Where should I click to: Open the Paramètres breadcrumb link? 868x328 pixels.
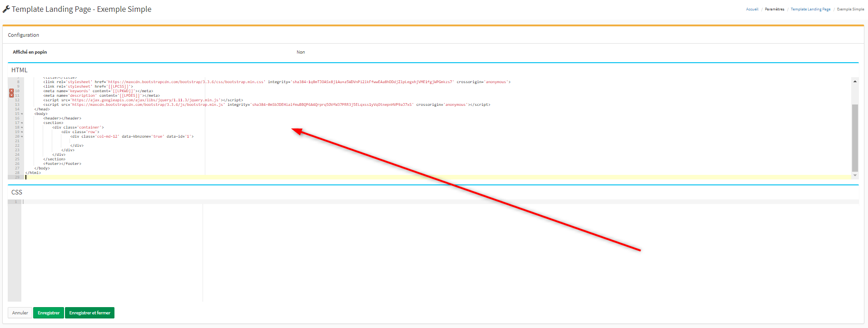click(774, 9)
